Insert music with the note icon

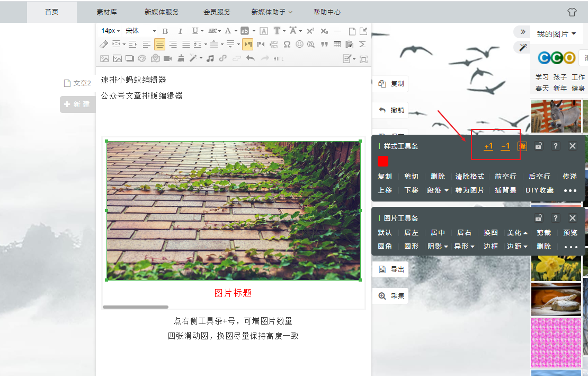pos(210,58)
